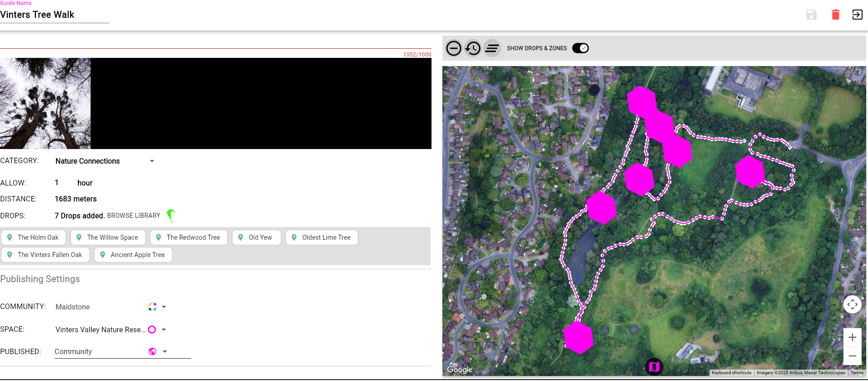Toggle Show Drops & Zones switch
This screenshot has height=381, width=868.
(580, 48)
